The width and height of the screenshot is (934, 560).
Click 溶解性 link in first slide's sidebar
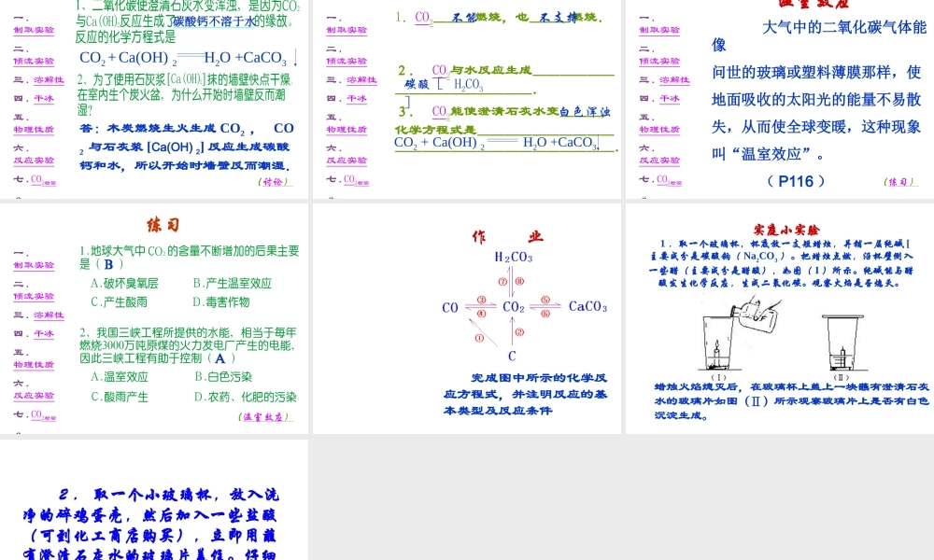[x=49, y=79]
